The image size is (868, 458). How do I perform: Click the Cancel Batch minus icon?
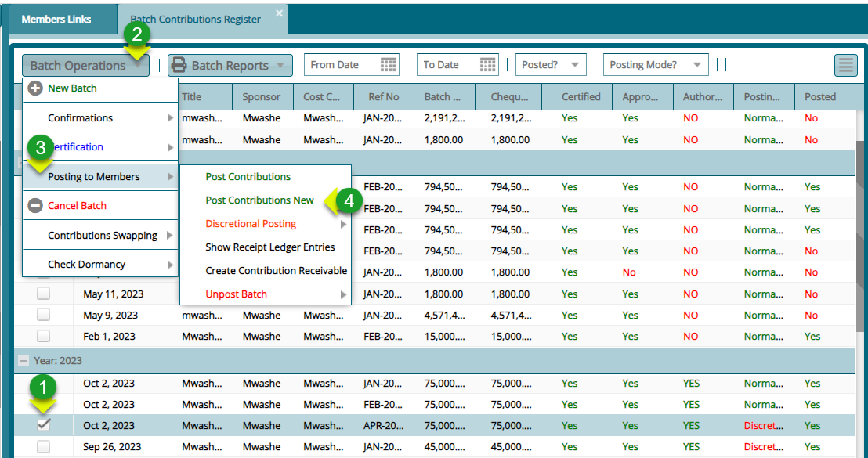coord(34,206)
